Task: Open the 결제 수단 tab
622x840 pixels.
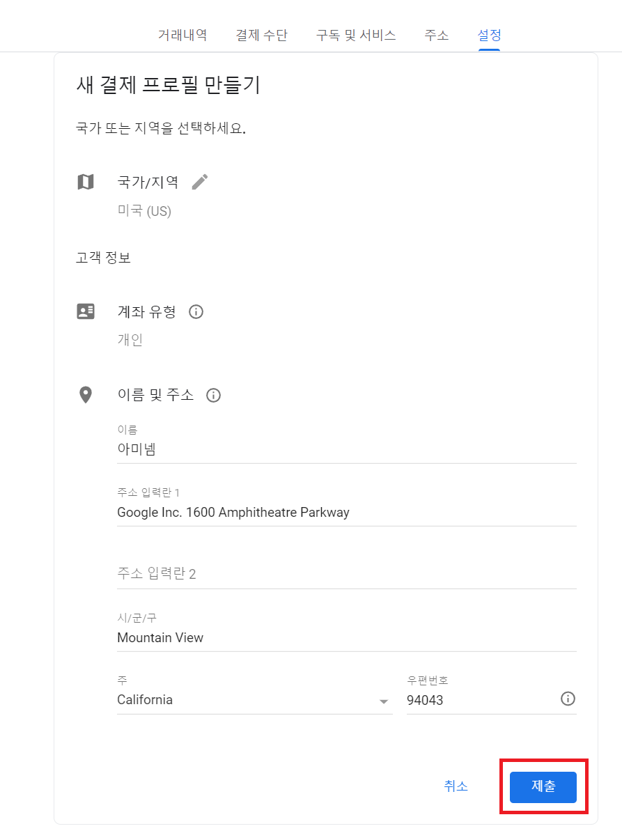Action: 261,35
